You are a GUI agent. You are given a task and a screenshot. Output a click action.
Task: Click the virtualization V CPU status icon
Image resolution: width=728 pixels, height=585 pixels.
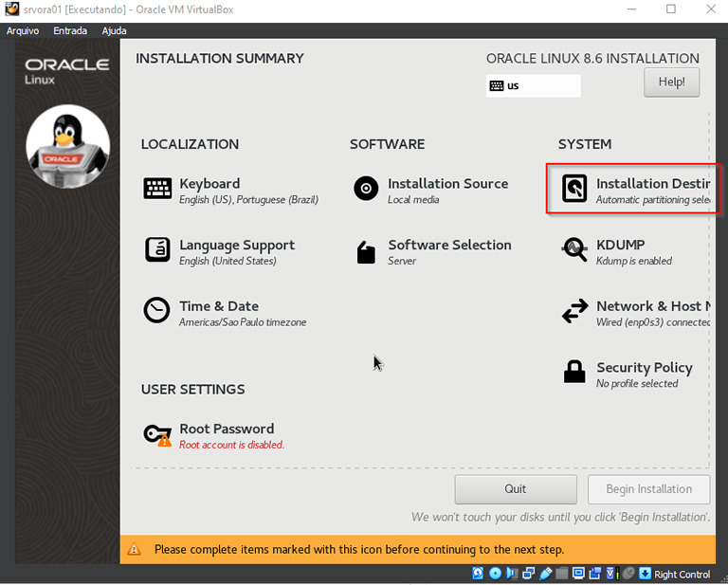pyautogui.click(x=612, y=574)
